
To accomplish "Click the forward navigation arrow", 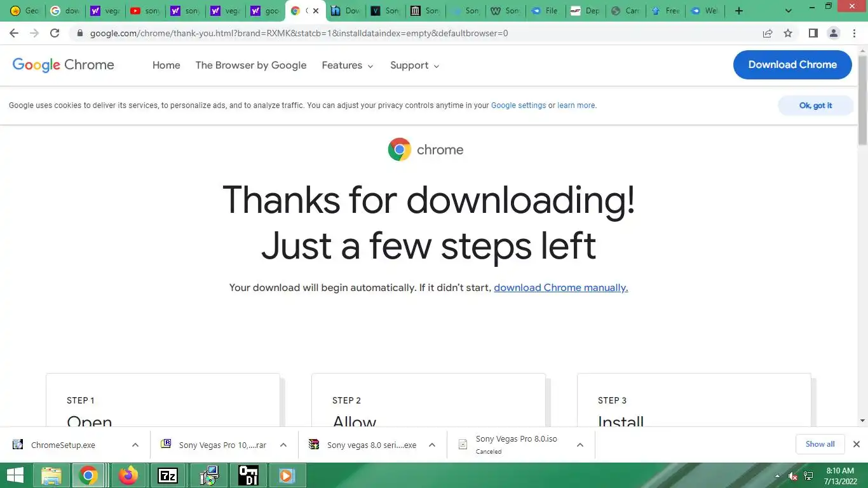I will (34, 33).
